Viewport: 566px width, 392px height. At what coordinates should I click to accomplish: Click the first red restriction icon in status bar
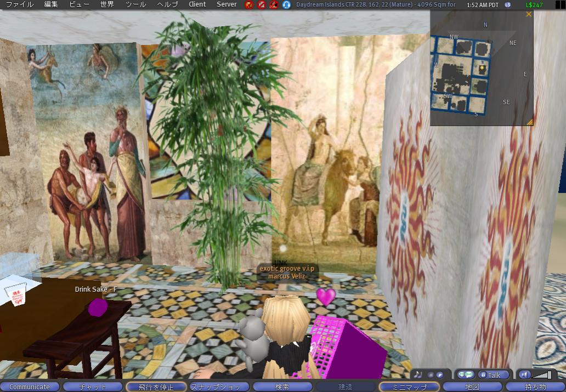(x=249, y=5)
